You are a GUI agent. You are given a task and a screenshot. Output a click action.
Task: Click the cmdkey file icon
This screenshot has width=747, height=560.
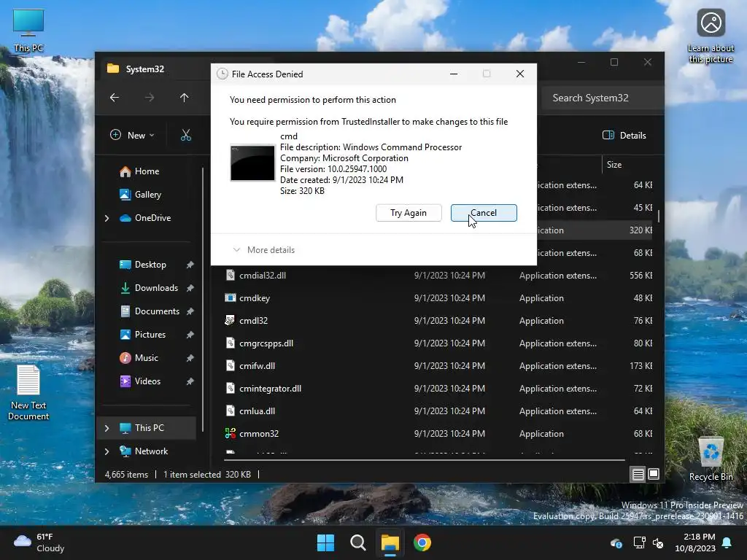[x=230, y=298]
